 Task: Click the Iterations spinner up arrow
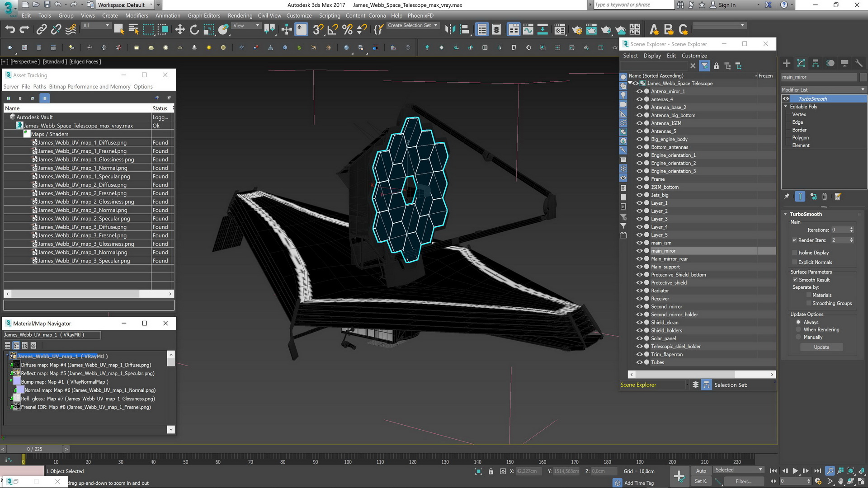coord(852,228)
